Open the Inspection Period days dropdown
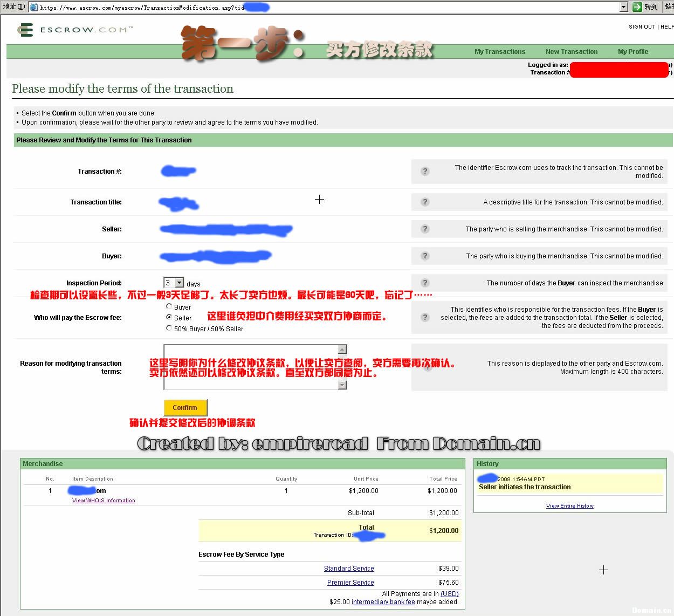 [180, 283]
